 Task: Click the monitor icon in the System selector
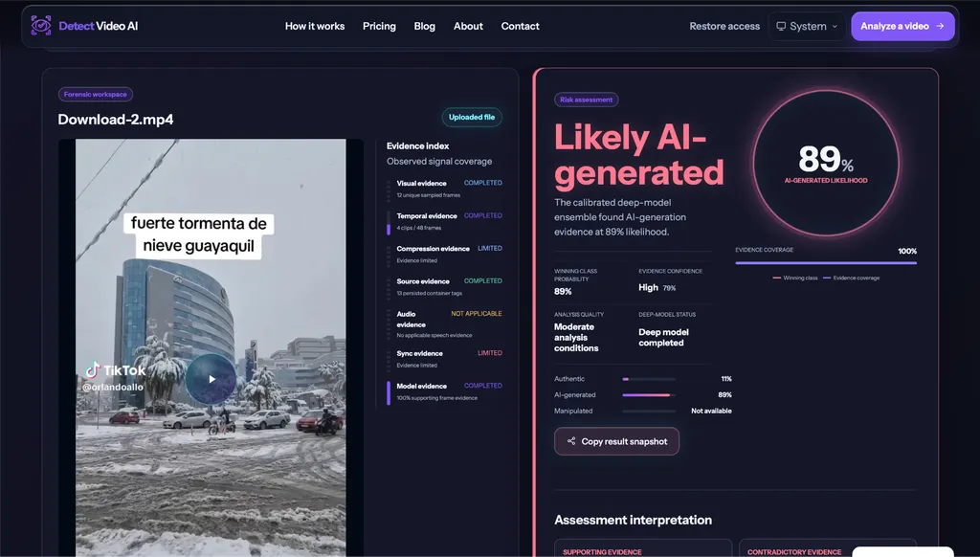(x=781, y=26)
